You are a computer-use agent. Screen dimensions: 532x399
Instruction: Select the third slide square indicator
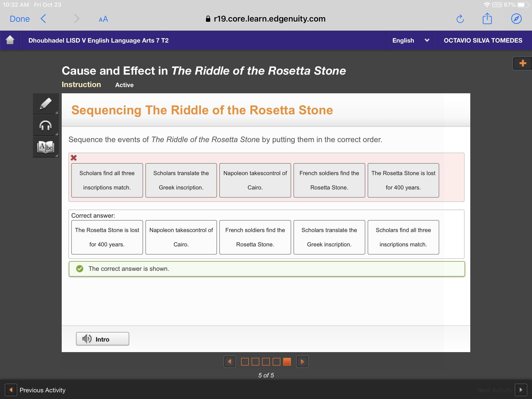tap(266, 362)
